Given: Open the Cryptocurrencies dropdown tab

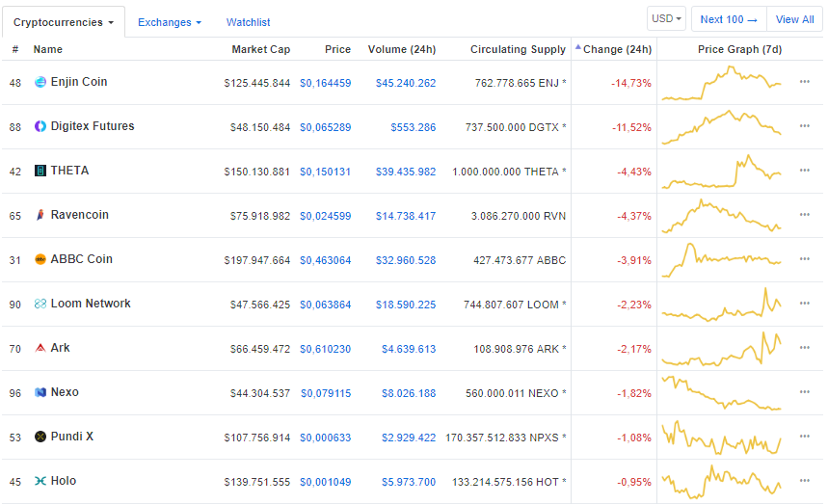Looking at the screenshot, I should click(64, 22).
